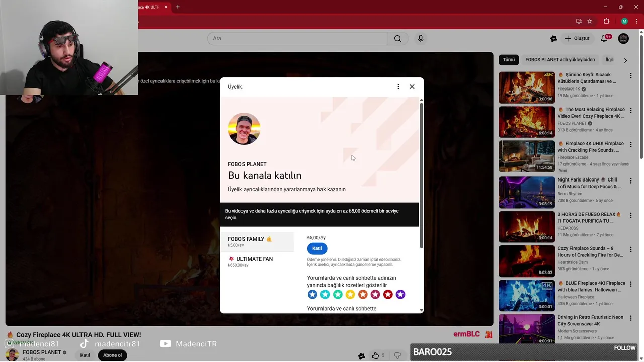Open the account avatar menu
The width and height of the screenshot is (644, 362).
click(x=623, y=39)
